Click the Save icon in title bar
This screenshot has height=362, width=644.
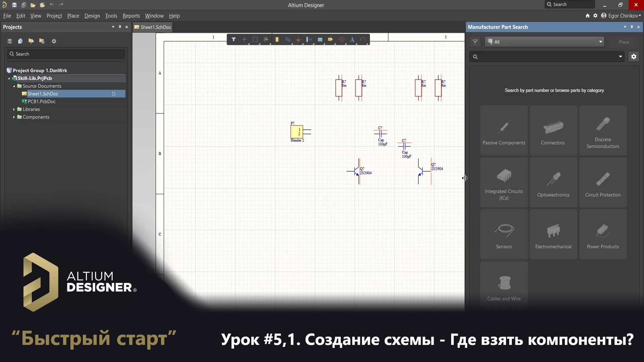[14, 5]
